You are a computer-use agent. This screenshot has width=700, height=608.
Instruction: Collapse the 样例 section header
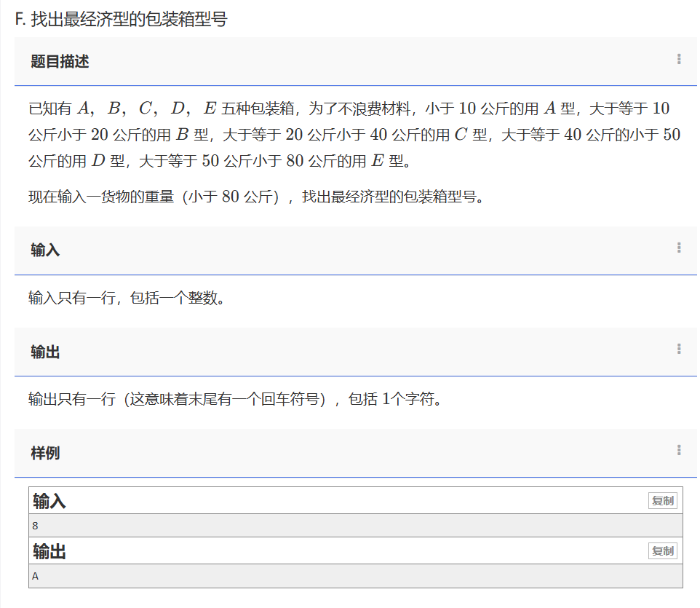coord(45,454)
